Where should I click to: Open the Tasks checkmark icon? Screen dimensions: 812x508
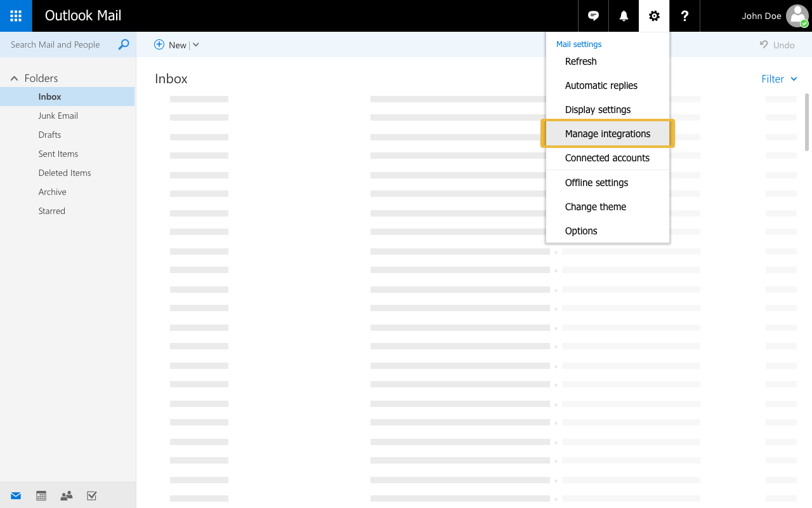click(x=92, y=496)
